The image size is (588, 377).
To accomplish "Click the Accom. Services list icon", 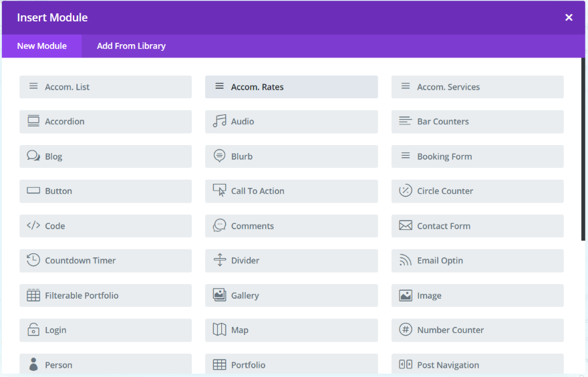I will tap(406, 86).
